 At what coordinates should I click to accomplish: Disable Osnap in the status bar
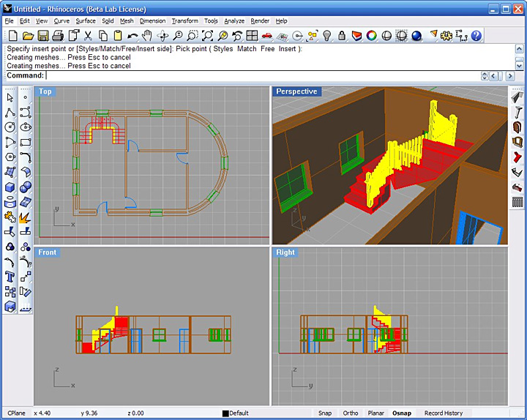pos(402,413)
